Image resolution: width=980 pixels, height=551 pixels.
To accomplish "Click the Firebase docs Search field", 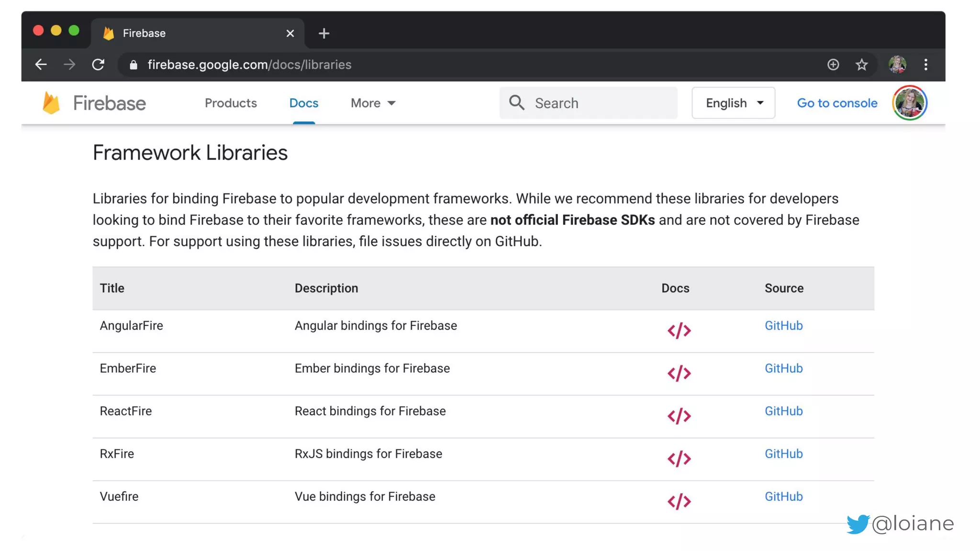I will (x=589, y=103).
